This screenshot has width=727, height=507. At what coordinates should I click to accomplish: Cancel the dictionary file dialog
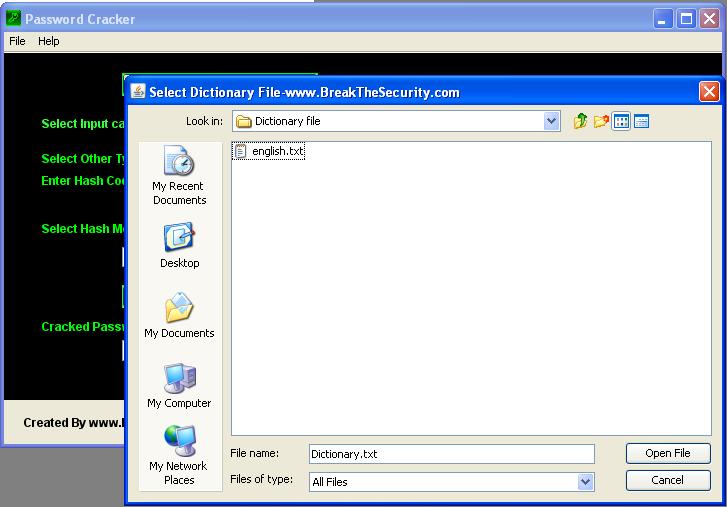tap(668, 480)
